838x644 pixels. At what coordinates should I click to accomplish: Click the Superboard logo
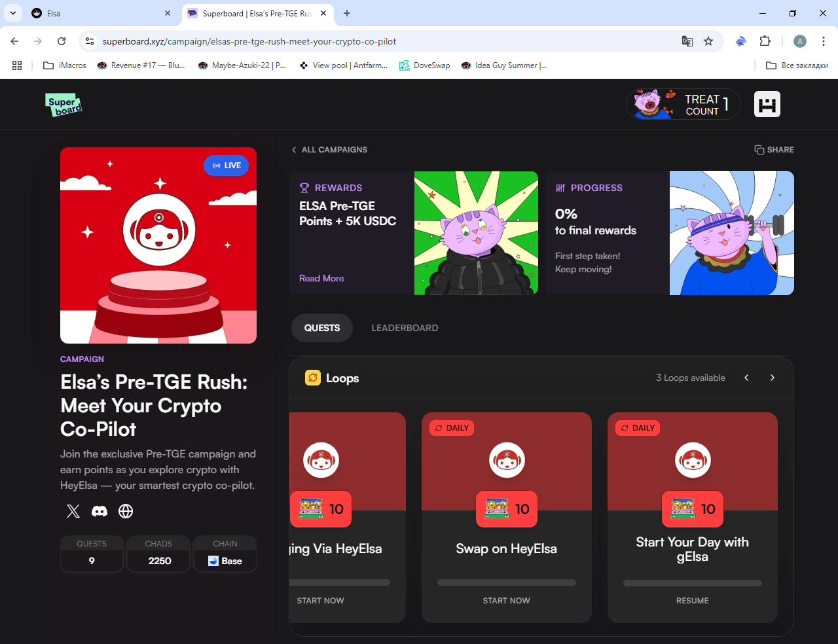(x=64, y=105)
